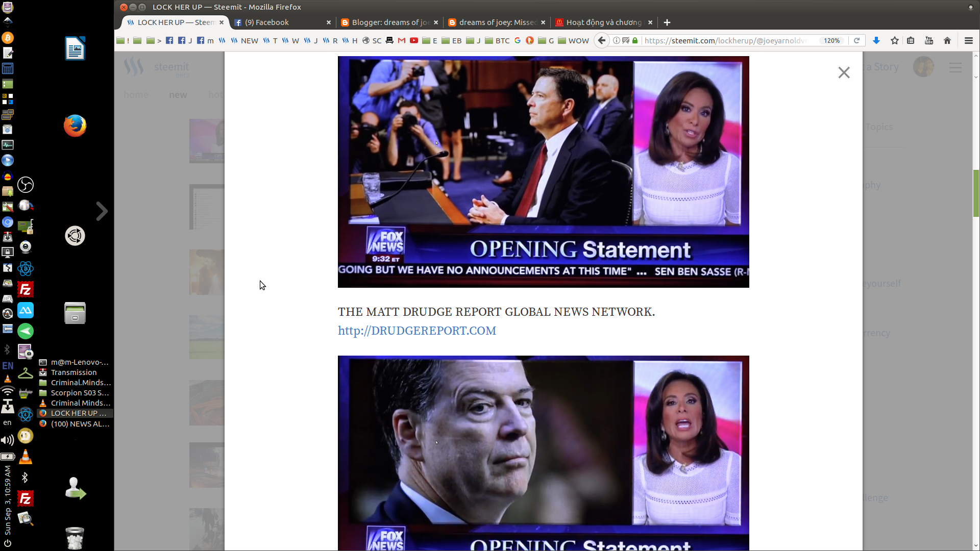Open the Firefox hamburger menu

(x=968, y=40)
